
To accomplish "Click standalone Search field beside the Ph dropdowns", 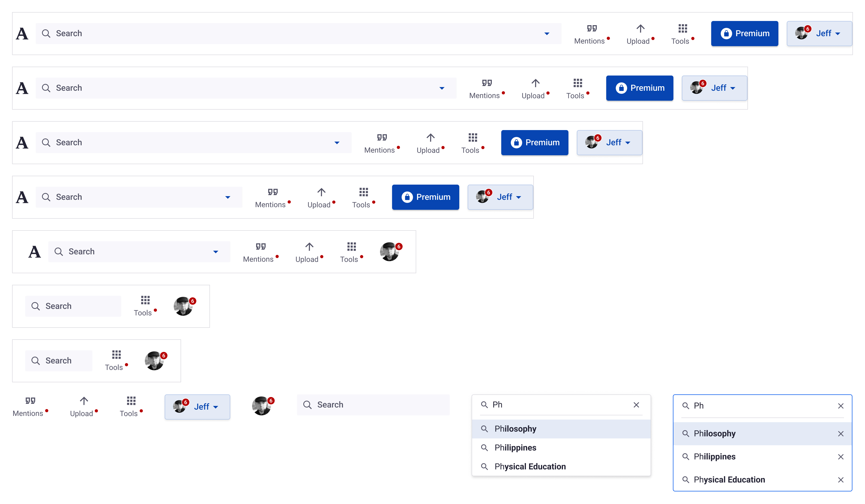I will pyautogui.click(x=373, y=405).
